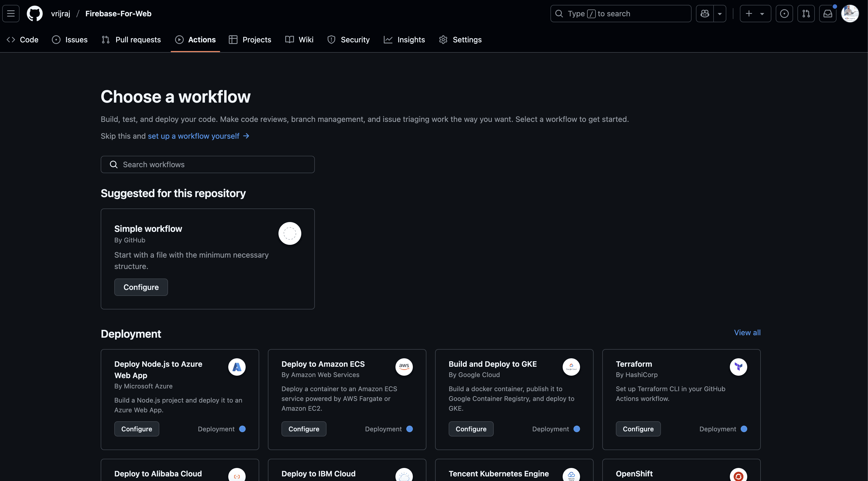This screenshot has width=868, height=481.
Task: Open the Settings tab
Action: (460, 40)
